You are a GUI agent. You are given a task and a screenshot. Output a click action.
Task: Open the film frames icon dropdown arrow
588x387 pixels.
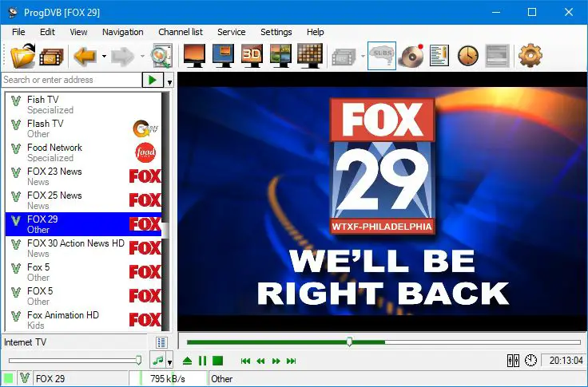363,56
